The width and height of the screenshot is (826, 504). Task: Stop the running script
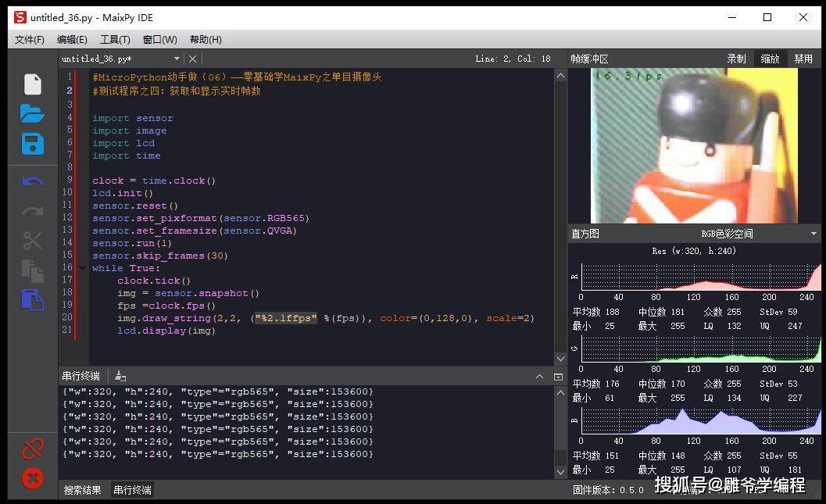[x=32, y=478]
